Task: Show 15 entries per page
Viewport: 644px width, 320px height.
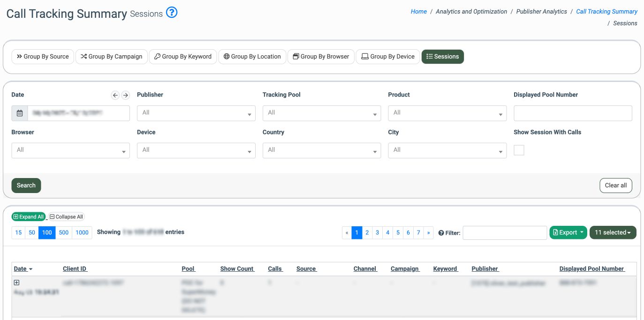Action: (19, 232)
